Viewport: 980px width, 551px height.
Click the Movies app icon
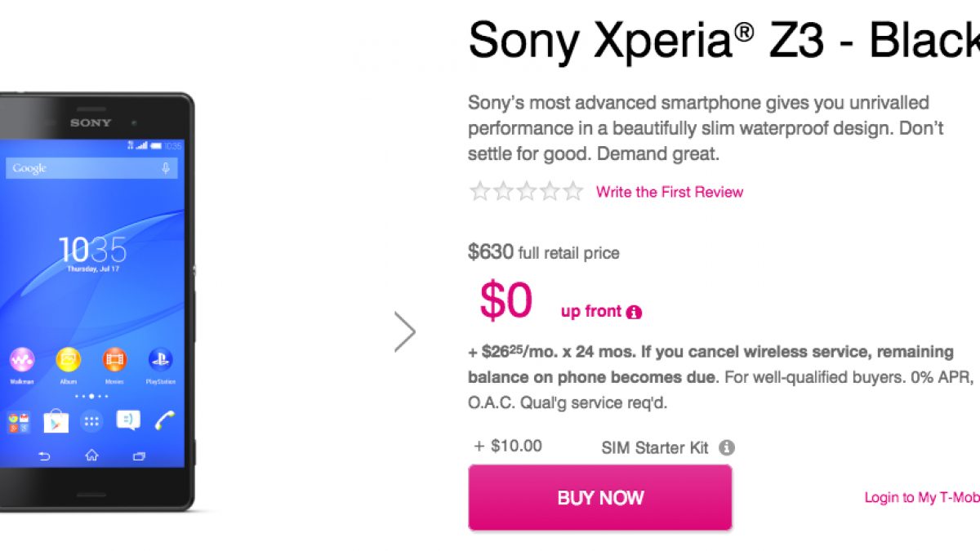[114, 360]
